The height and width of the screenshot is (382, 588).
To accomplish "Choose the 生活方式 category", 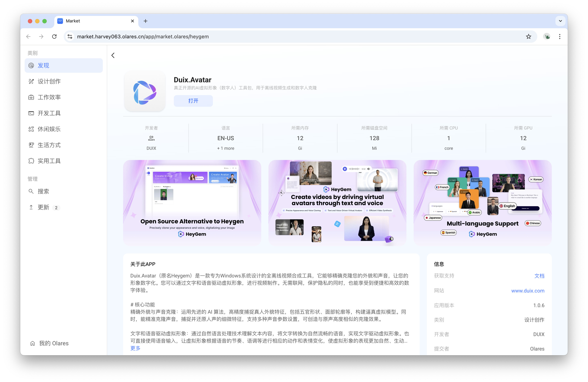I will coord(49,145).
